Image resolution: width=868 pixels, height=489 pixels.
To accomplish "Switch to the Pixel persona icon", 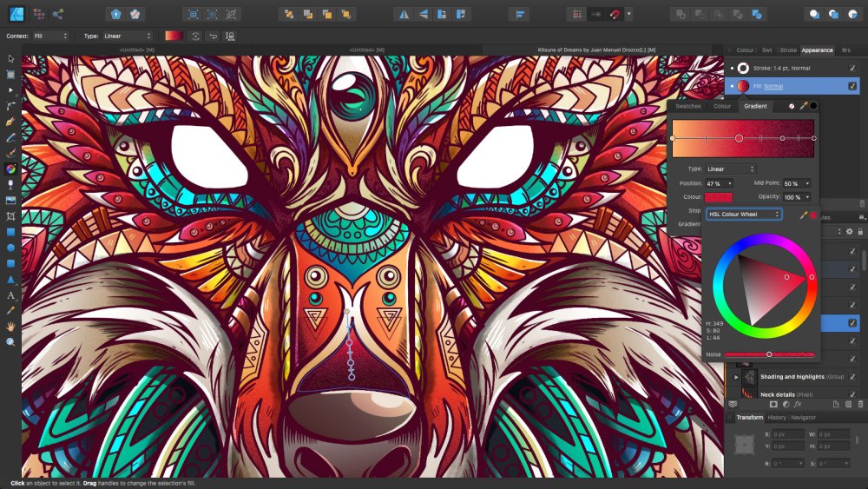I will coord(39,14).
